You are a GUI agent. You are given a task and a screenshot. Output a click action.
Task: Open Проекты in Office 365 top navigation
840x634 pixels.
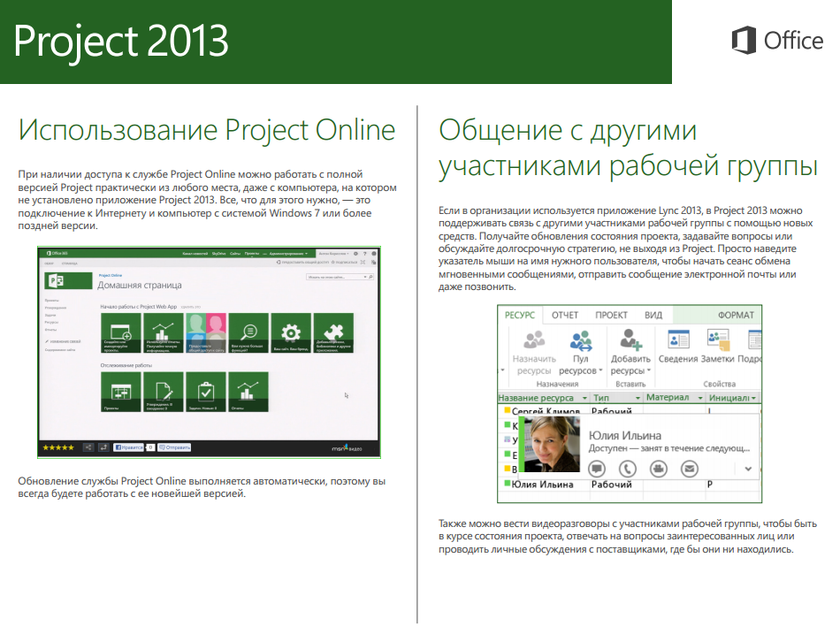252,254
